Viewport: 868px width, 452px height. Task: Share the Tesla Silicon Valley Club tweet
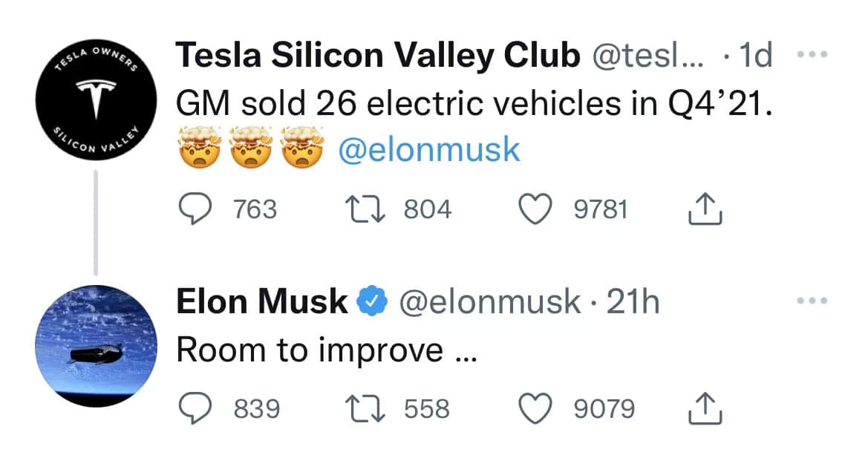705,209
